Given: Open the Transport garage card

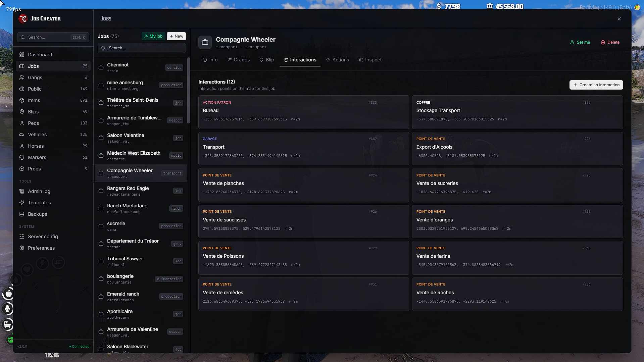Looking at the screenshot, I should click(x=304, y=149).
